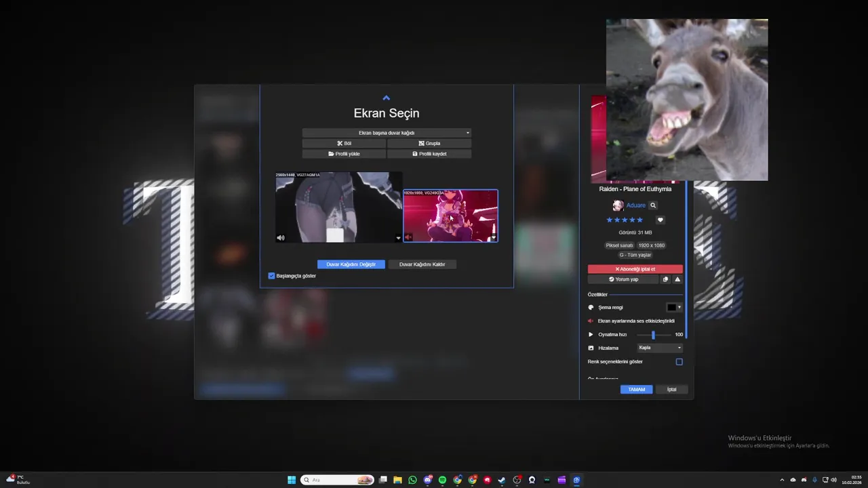Screen dimensions: 868x488
Task: Open Discord from the taskbar
Action: pyautogui.click(x=428, y=480)
